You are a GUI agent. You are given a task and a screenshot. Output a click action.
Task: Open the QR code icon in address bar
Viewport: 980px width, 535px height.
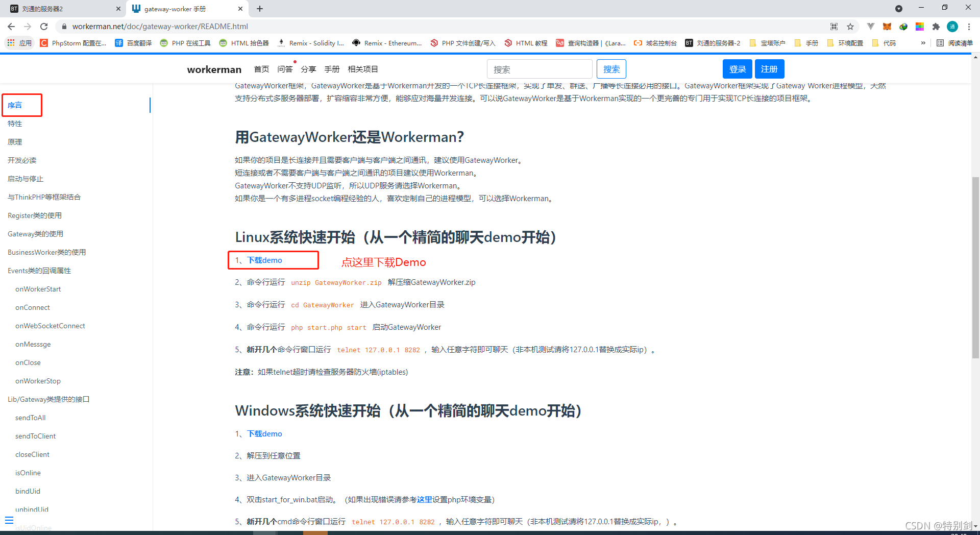coord(834,27)
